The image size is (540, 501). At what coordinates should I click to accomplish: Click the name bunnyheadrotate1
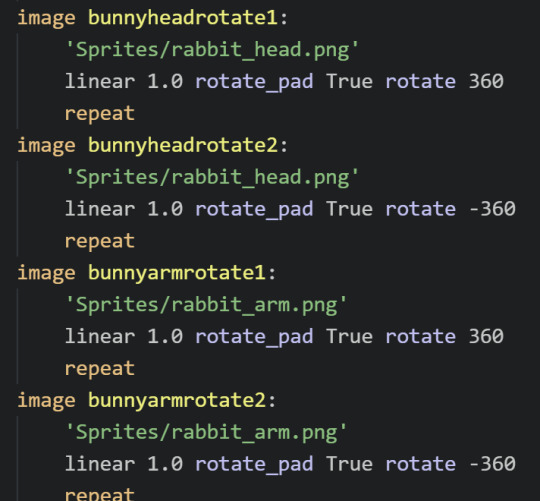tap(183, 18)
